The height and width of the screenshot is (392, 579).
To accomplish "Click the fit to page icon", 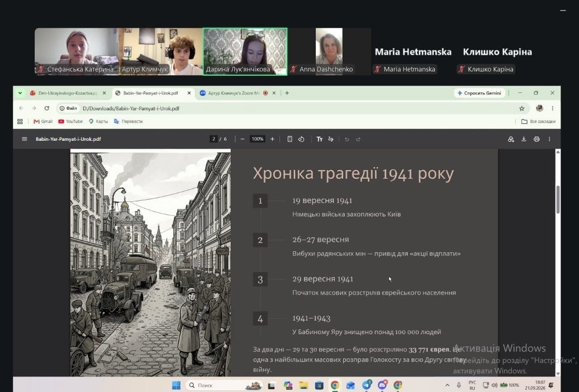I will click(290, 139).
